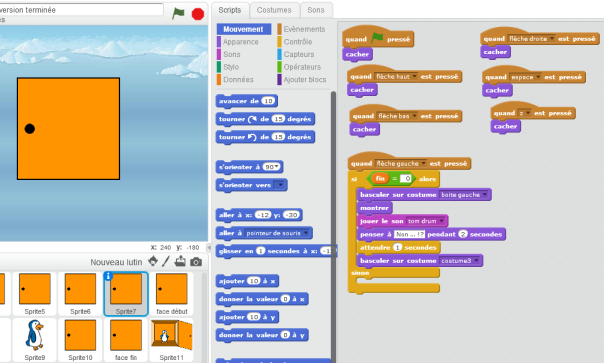
Task: Select the Apparence block category
Action: 240,42
